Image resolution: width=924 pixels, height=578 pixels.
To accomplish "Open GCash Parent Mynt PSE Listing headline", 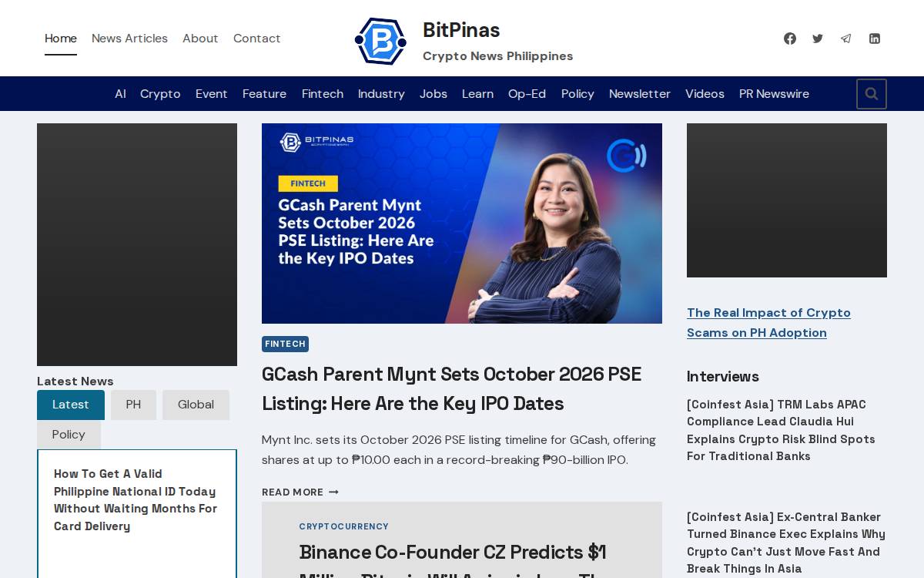I will point(451,389).
